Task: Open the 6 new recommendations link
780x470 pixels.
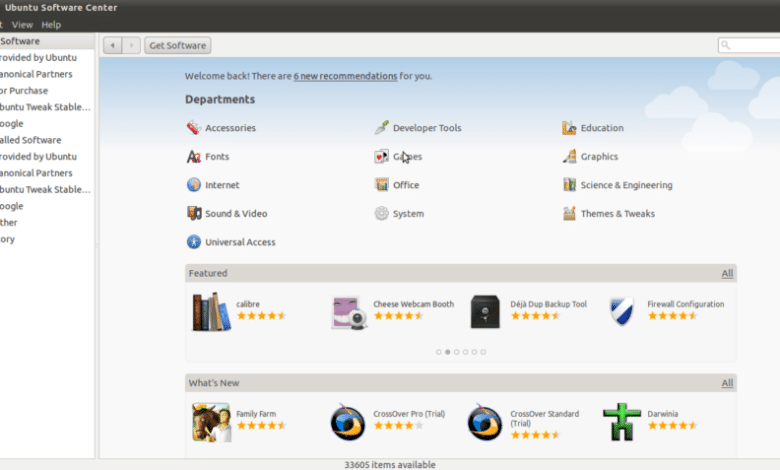Action: click(345, 76)
